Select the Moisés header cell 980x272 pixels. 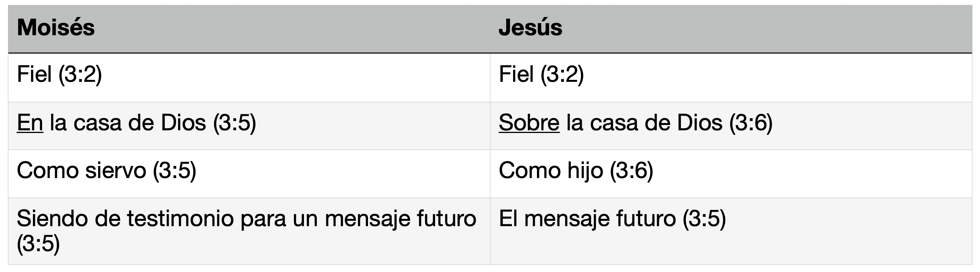coord(249,29)
